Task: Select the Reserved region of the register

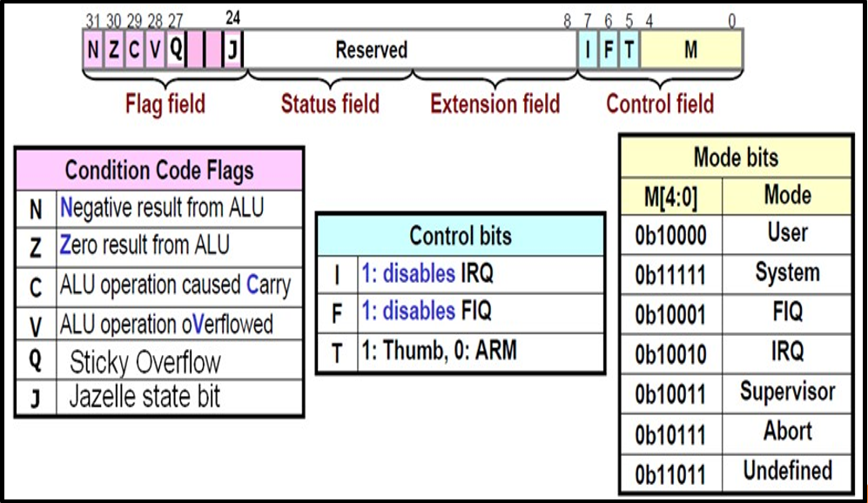Action: (x=372, y=50)
